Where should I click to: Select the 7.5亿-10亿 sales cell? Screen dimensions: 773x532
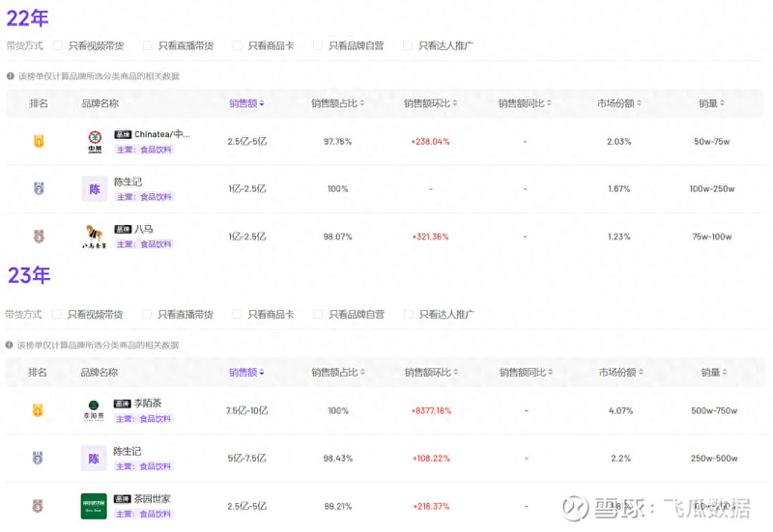(x=247, y=410)
